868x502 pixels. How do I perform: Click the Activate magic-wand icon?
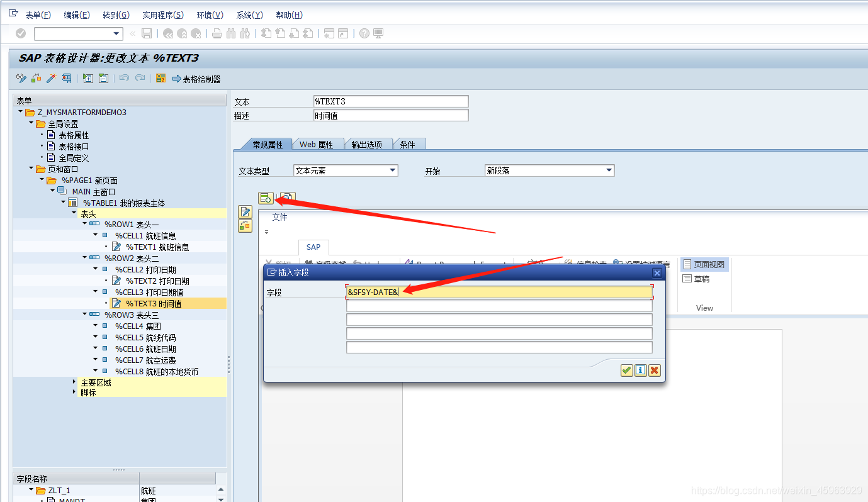(x=52, y=79)
